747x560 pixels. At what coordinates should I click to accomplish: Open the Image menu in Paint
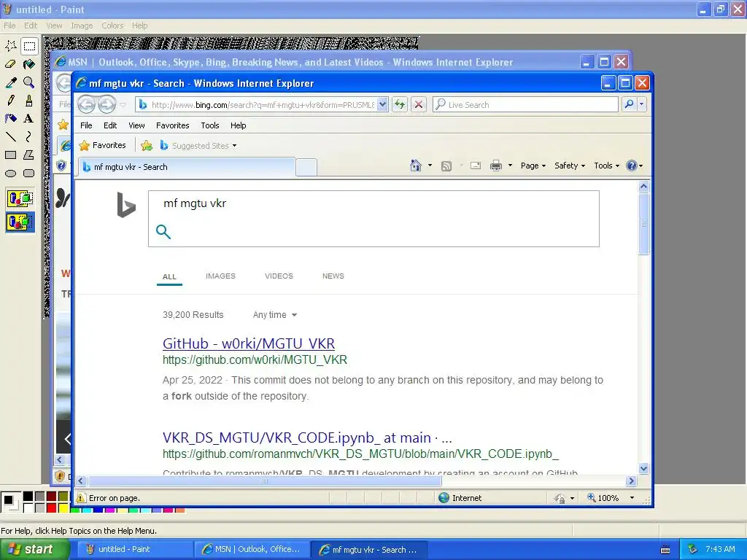coord(82,26)
